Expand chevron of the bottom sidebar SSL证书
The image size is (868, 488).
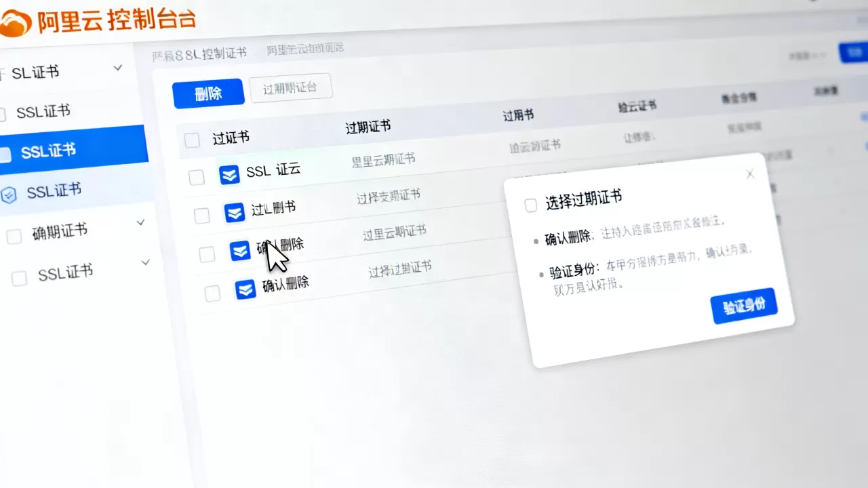[145, 262]
